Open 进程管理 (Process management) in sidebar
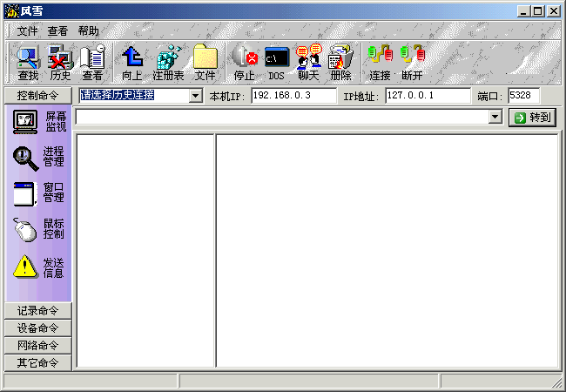 tap(38, 157)
